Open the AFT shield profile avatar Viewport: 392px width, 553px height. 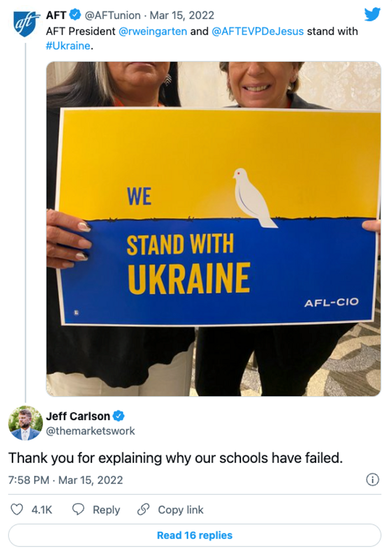coord(26,23)
